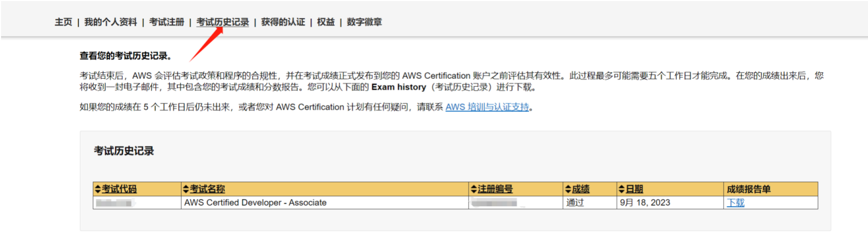Screen dimensions: 868x244
Task: Open the AWS 培训与认证支持 link
Action: click(x=487, y=107)
